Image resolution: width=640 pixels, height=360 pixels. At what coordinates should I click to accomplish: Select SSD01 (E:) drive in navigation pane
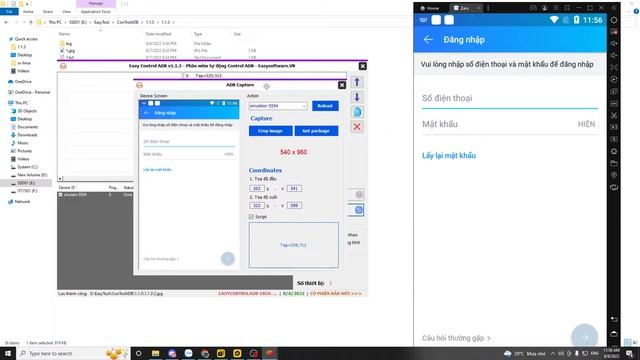tap(26, 183)
